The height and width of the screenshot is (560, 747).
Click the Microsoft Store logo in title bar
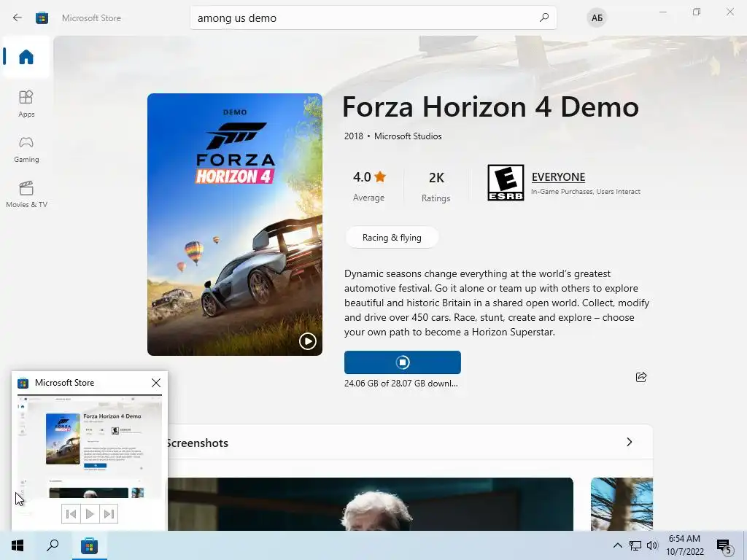(42, 17)
